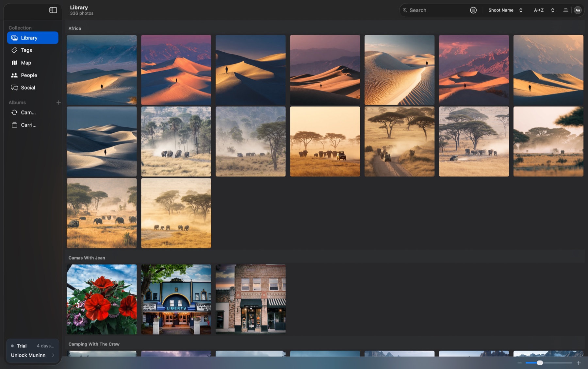Open the Map view
Screen dimensions: 588x369
tap(33, 63)
